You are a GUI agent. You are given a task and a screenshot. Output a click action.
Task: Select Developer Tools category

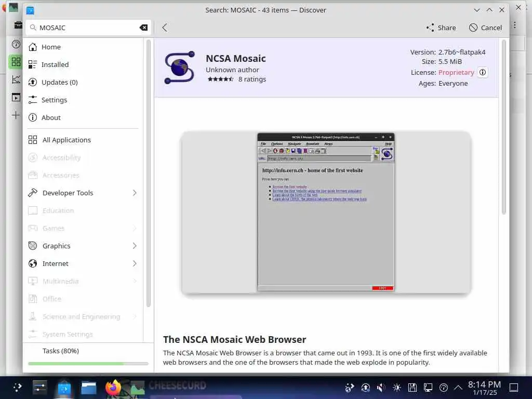[x=84, y=193]
